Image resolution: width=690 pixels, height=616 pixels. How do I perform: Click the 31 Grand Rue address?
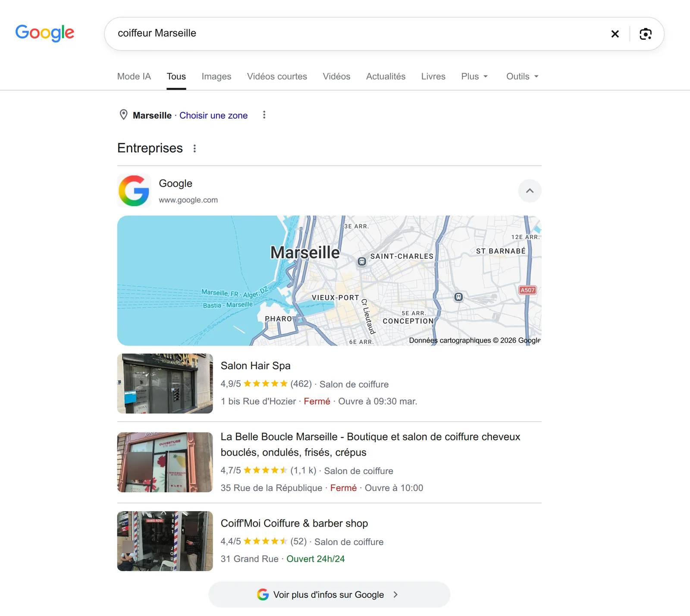[250, 559]
